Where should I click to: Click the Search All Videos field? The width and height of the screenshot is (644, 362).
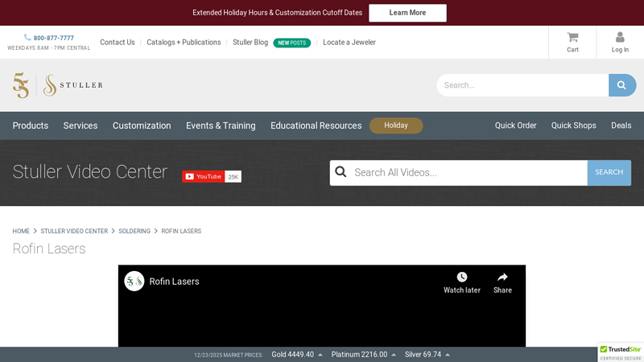pos(467,173)
